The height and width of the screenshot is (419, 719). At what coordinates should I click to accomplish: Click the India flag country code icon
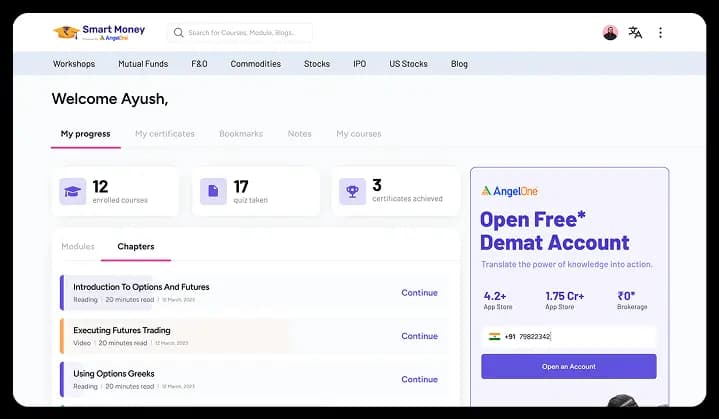click(494, 336)
